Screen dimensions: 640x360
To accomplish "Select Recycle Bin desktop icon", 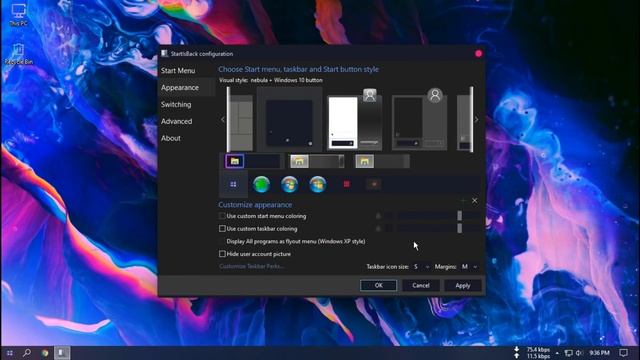I will click(18, 54).
